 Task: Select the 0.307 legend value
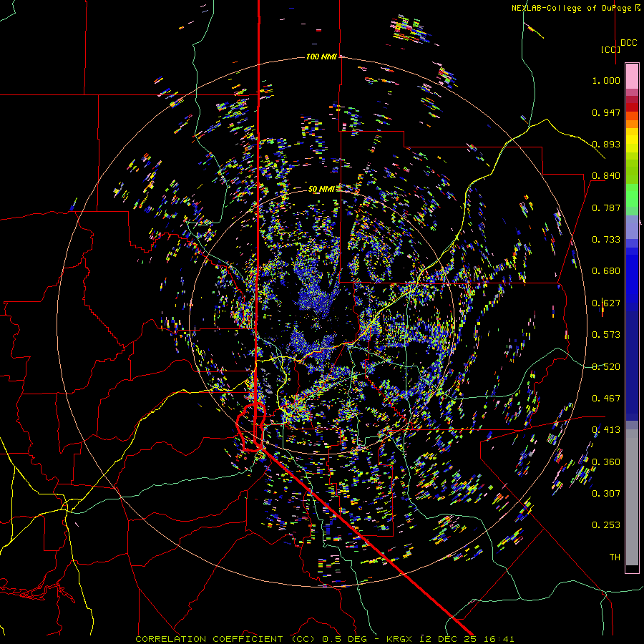click(606, 494)
